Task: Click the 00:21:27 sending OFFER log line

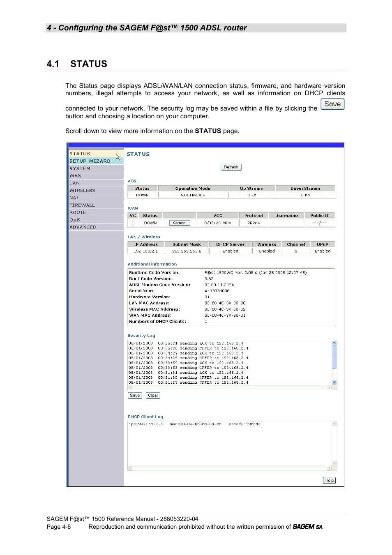Action: 188,382
